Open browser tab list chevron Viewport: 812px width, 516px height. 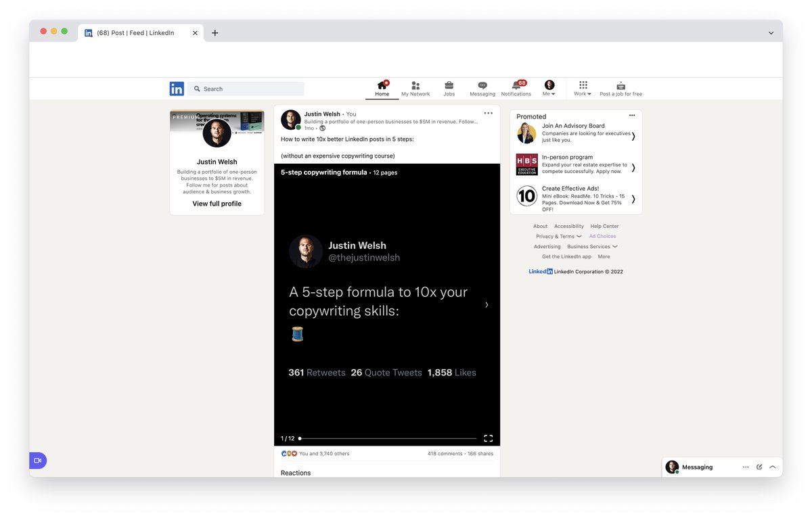(x=771, y=32)
